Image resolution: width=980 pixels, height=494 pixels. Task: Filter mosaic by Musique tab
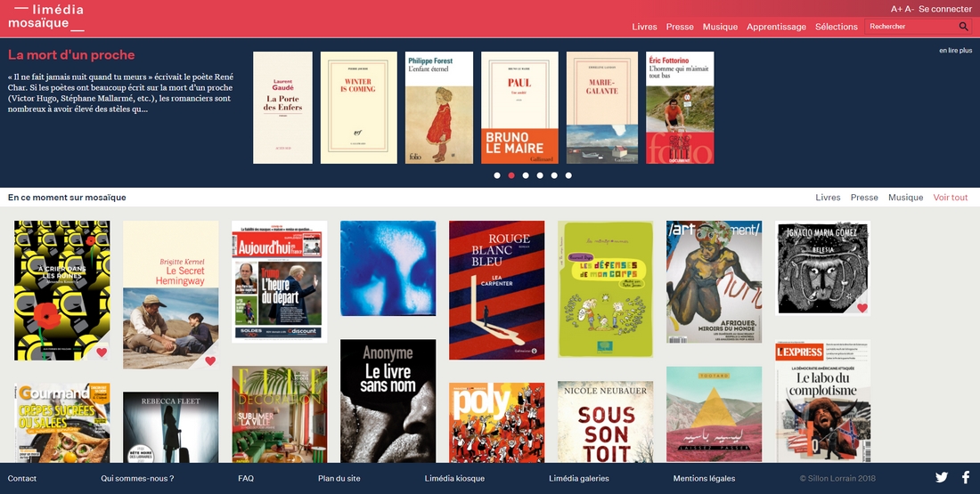pos(906,198)
